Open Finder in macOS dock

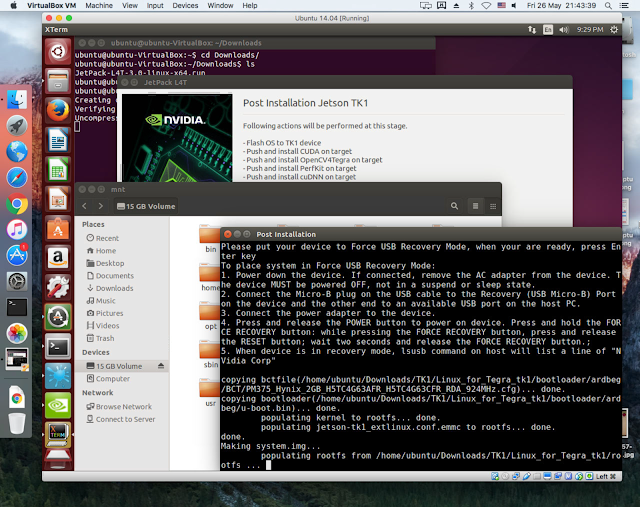tap(17, 100)
